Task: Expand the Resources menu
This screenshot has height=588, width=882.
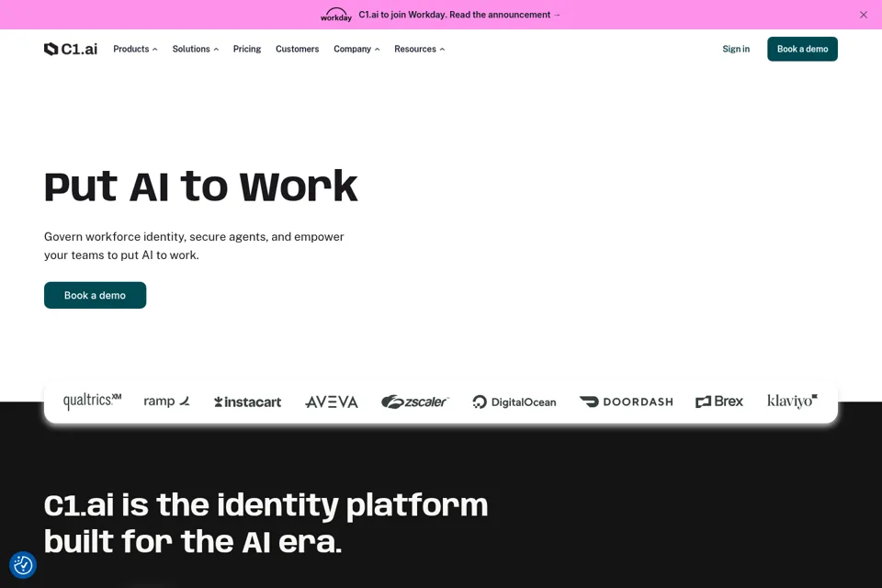Action: click(x=419, y=49)
